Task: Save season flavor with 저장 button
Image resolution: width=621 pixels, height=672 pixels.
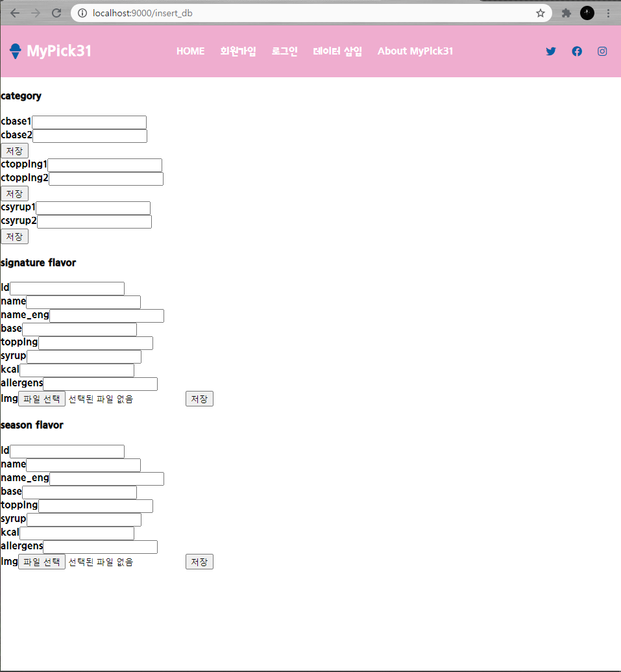Action: point(200,562)
